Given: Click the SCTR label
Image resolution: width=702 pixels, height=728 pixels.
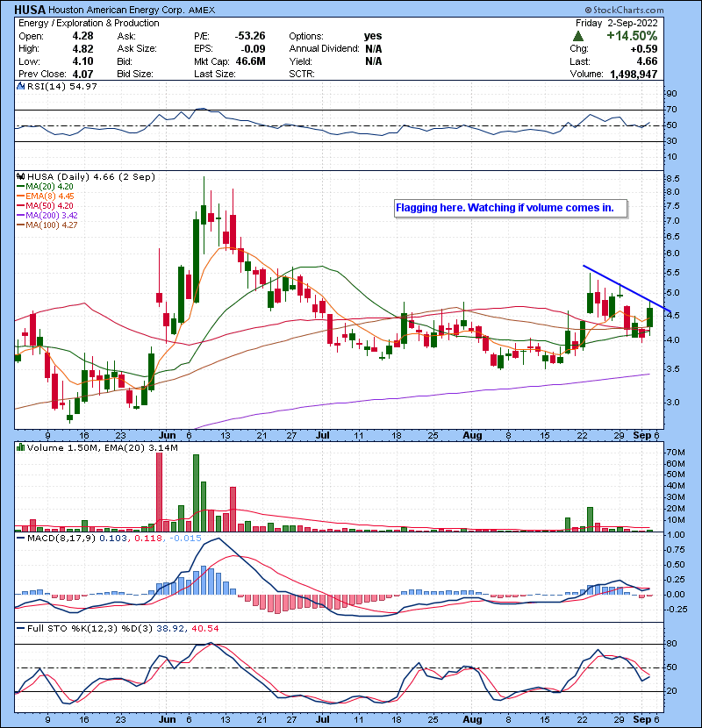Looking at the screenshot, I should click(302, 75).
